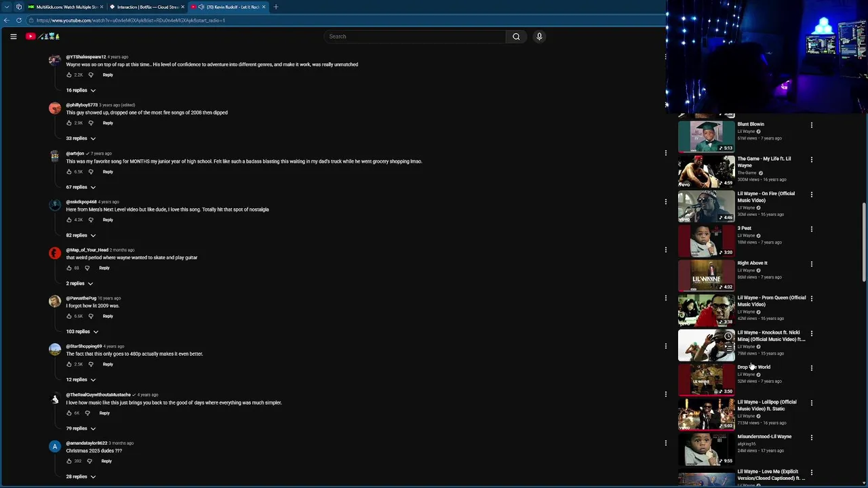This screenshot has width=868, height=488.
Task: Expand 33 replies under @phillyboy5773
Action: [81, 138]
